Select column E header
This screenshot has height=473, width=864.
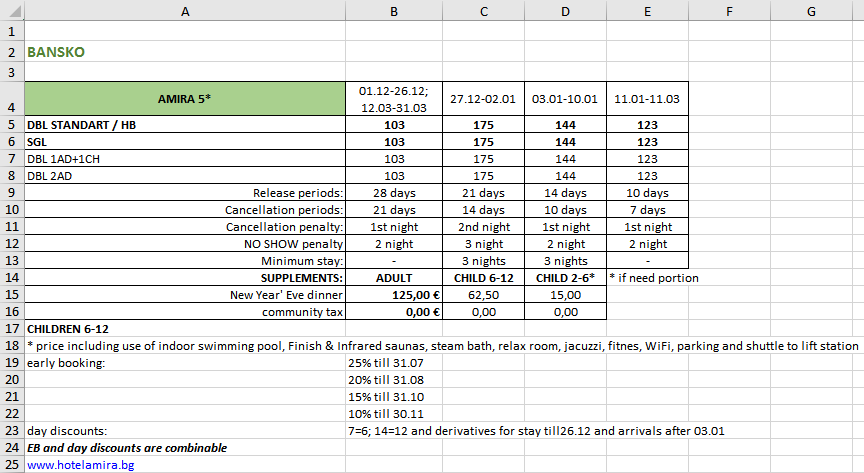[x=647, y=11]
